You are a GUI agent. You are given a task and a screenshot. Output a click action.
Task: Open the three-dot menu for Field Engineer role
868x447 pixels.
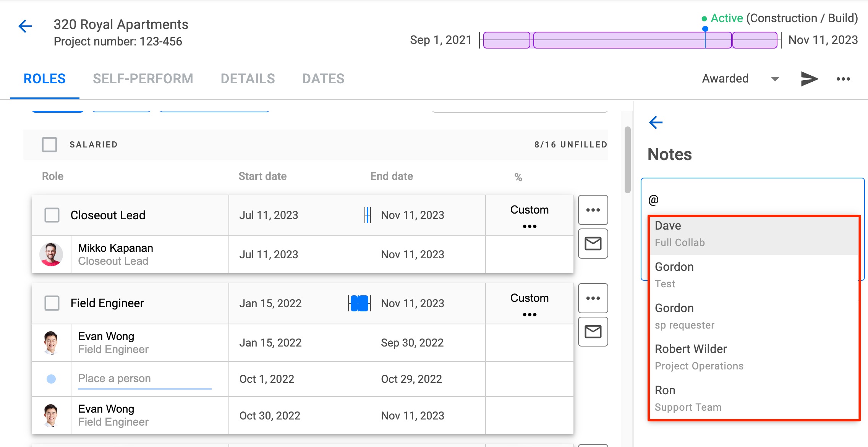pyautogui.click(x=593, y=298)
